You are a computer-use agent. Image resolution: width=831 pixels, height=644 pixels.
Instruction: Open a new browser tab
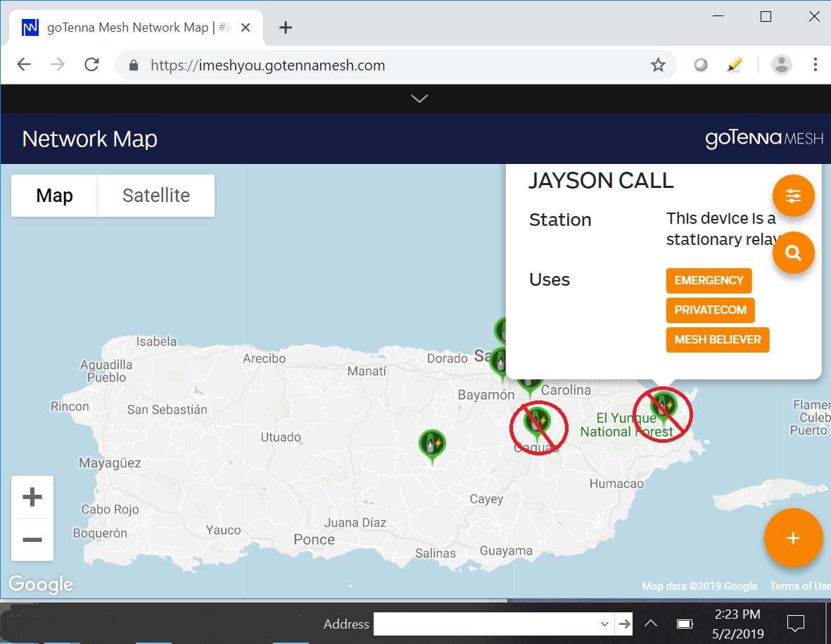[x=286, y=27]
